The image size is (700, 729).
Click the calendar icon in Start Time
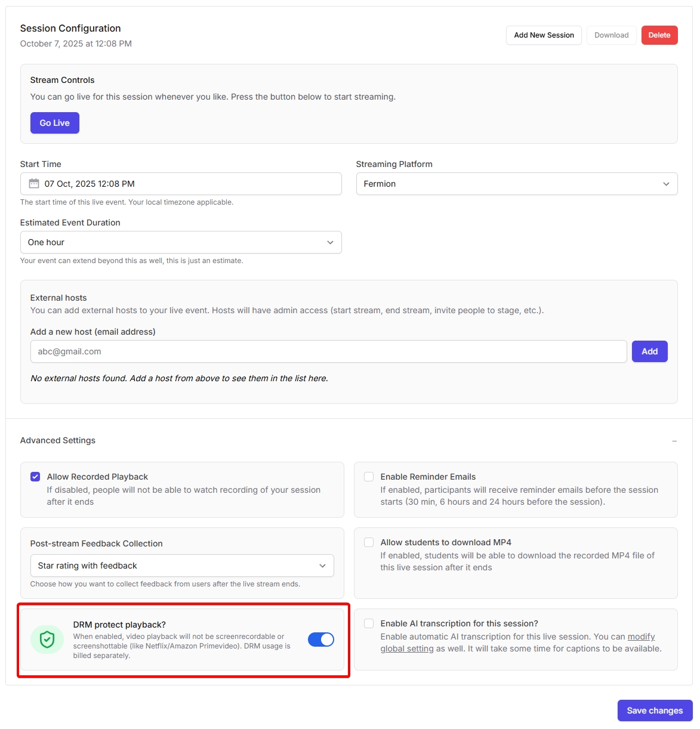[34, 184]
